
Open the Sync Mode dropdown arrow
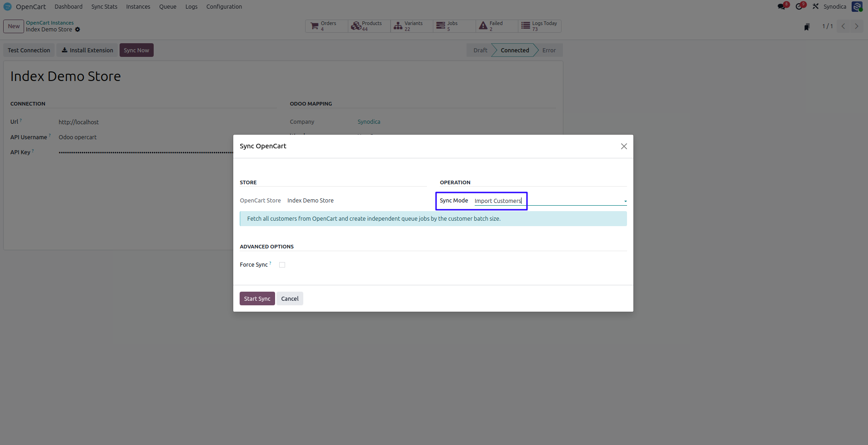(625, 201)
